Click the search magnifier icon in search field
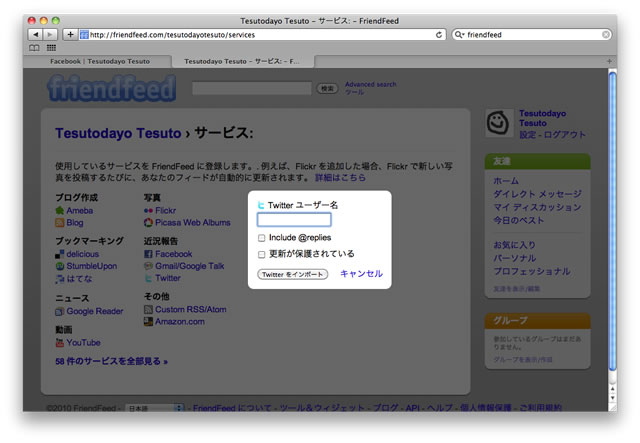The width and height of the screenshot is (640, 443). point(459,35)
